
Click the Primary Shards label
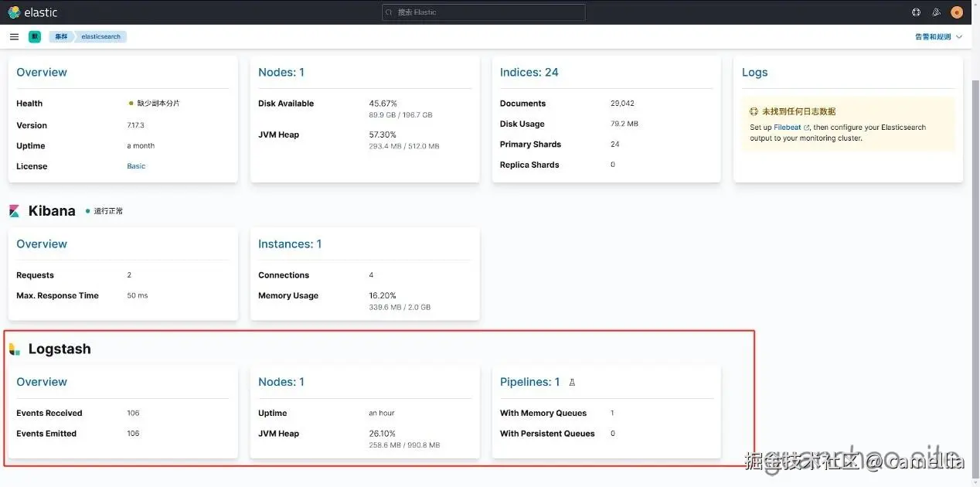click(531, 145)
